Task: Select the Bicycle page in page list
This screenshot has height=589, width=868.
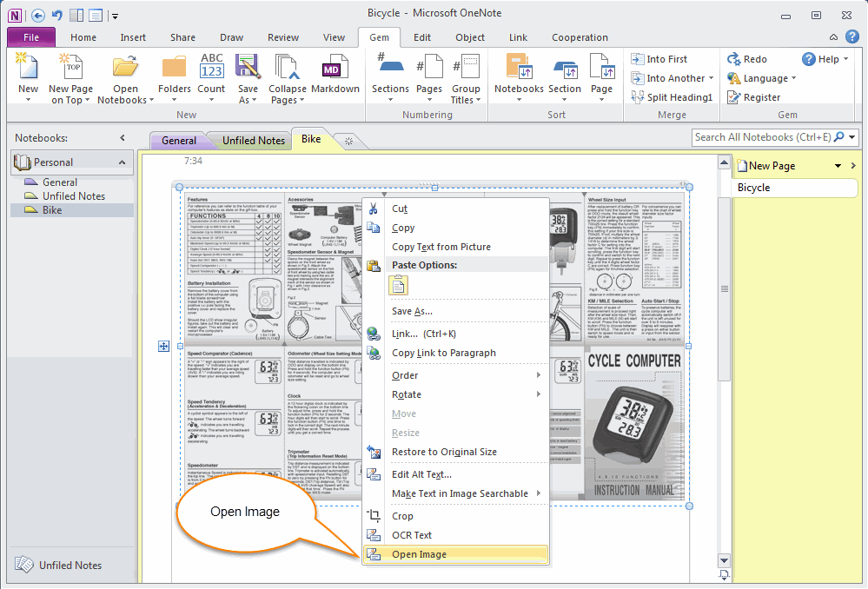Action: coord(794,188)
